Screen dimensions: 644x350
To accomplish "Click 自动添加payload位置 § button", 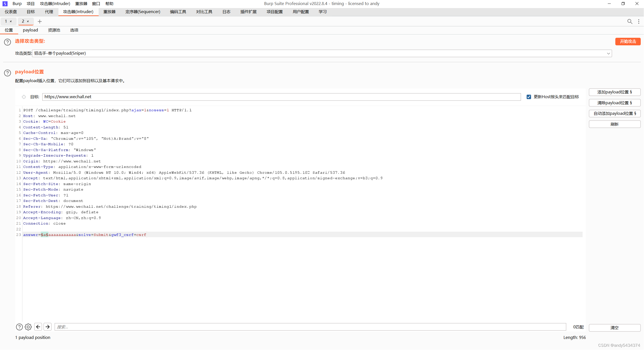I will [x=615, y=114].
